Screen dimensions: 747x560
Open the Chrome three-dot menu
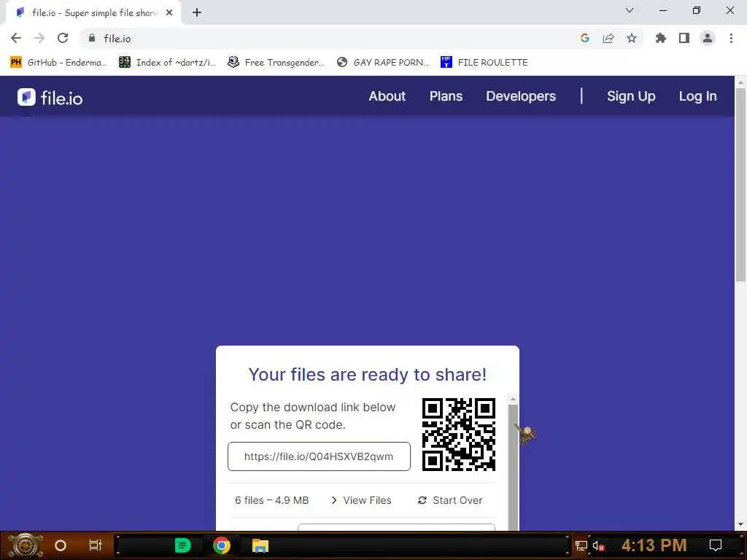point(731,38)
